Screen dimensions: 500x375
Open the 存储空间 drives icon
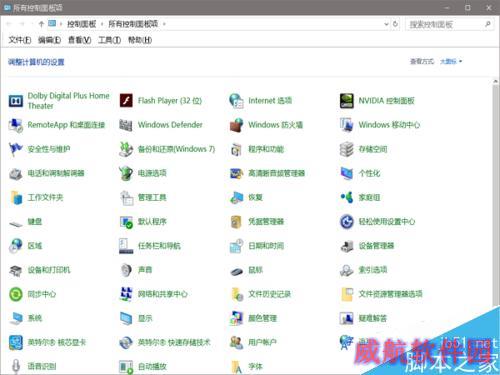coord(347,149)
